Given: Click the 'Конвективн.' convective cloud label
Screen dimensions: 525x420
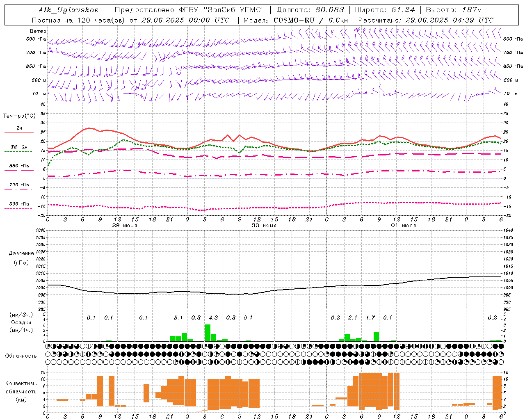Looking at the screenshot, I should click(x=21, y=383).
